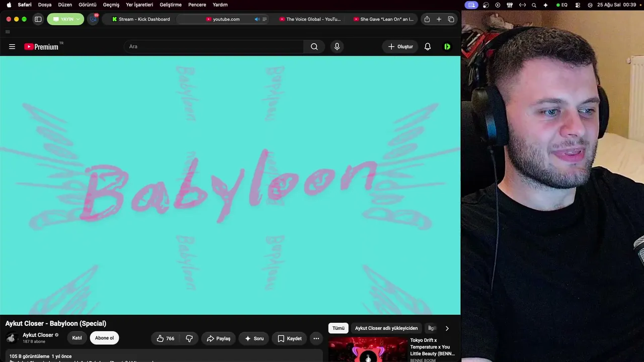Image resolution: width=644 pixels, height=362 pixels.
Task: Subscribe with the Abone ol button
Action: [x=105, y=338]
